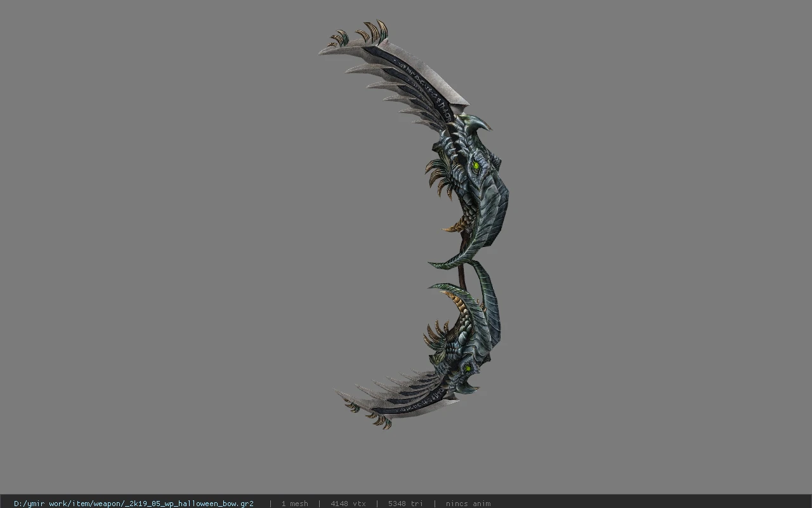Click the '4148 vtx' vertex count

pos(348,504)
